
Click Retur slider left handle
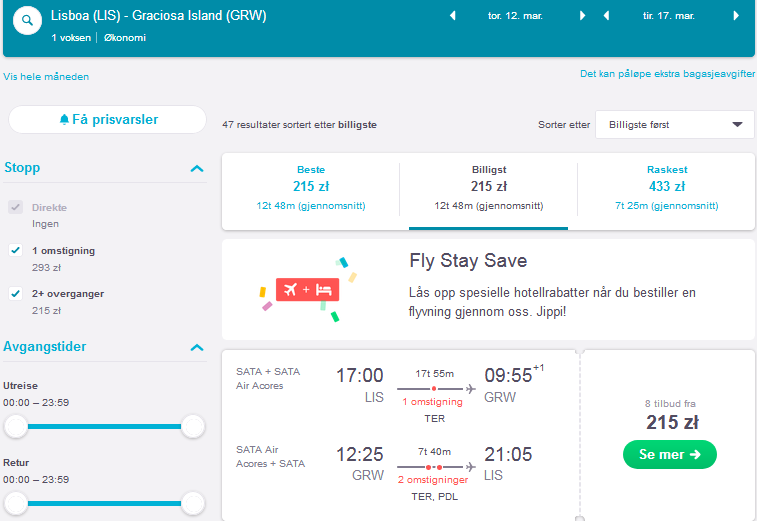pos(16,503)
